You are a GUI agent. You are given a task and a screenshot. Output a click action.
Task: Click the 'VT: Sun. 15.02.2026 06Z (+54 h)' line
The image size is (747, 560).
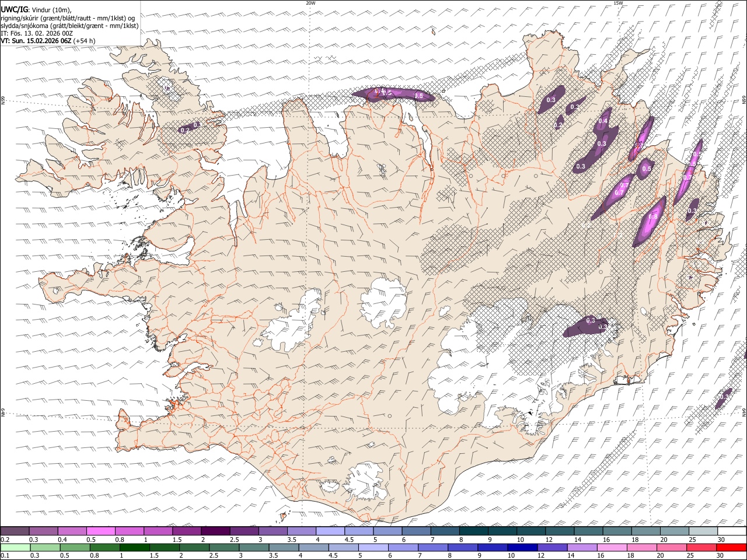click(x=48, y=41)
